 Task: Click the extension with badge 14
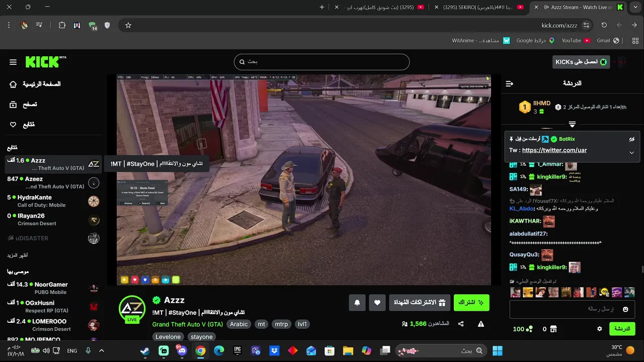coord(93,26)
